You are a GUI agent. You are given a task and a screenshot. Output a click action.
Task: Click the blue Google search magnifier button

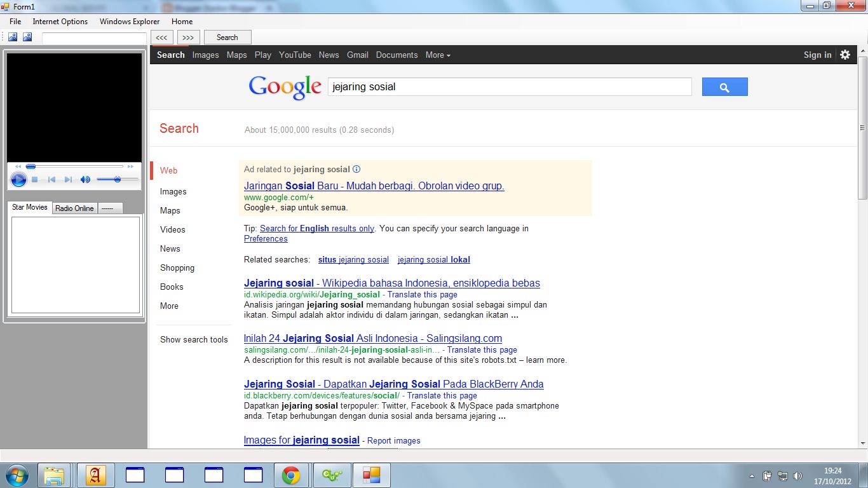coord(724,87)
